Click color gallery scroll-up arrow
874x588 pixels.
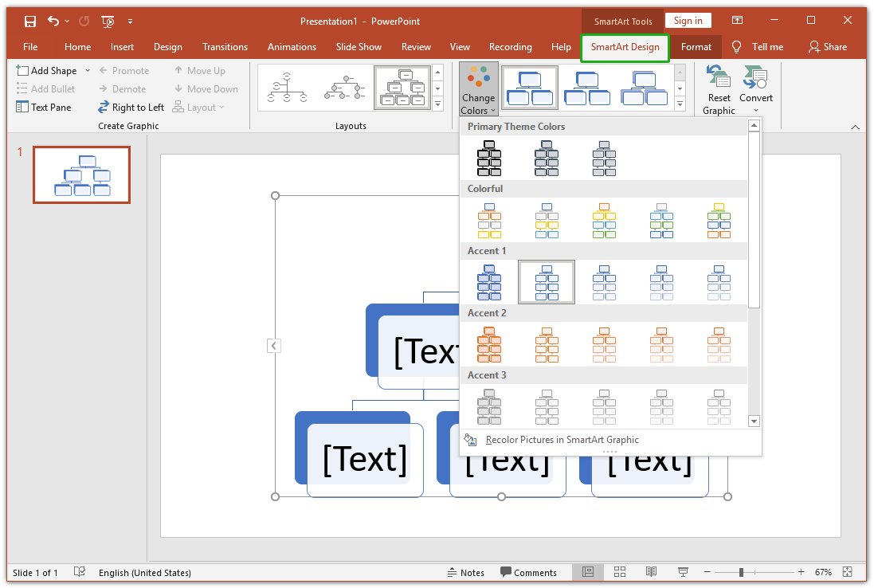coord(754,125)
